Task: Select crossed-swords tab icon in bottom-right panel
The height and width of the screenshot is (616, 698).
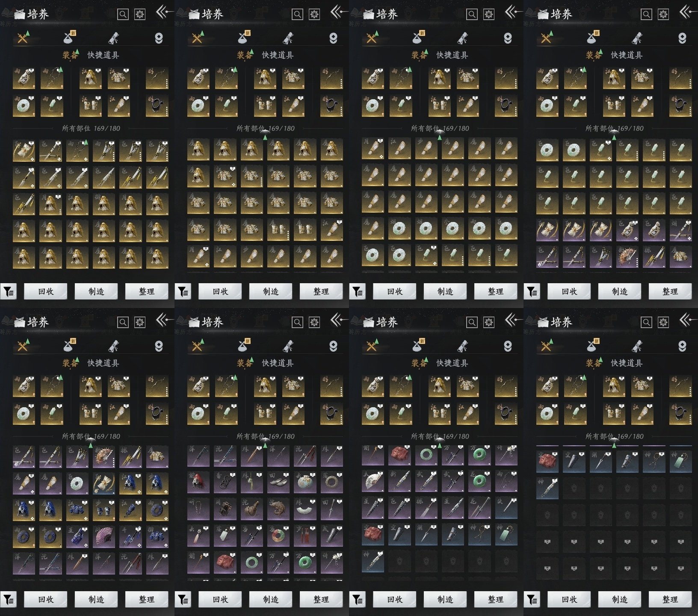Action: pyautogui.click(x=547, y=346)
